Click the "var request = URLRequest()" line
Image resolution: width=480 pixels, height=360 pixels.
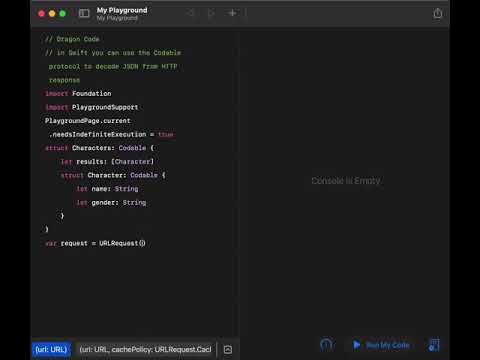pyautogui.click(x=96, y=243)
